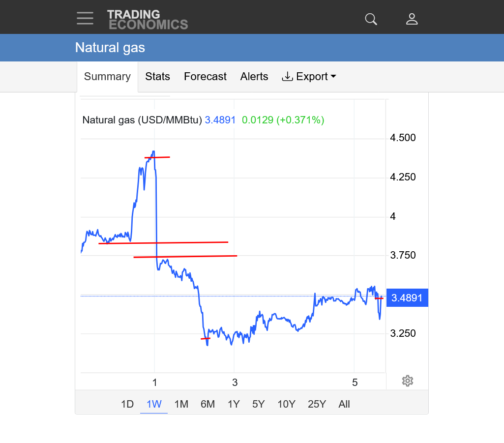Open the hamburger navigation menu
The height and width of the screenshot is (443, 504).
coord(85,18)
